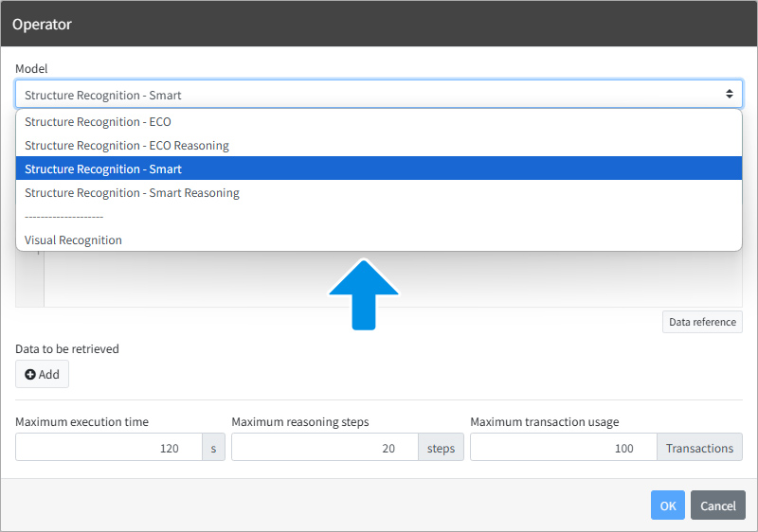Image resolution: width=758 pixels, height=532 pixels.
Task: Click the editor text area below the list
Action: coord(392,279)
